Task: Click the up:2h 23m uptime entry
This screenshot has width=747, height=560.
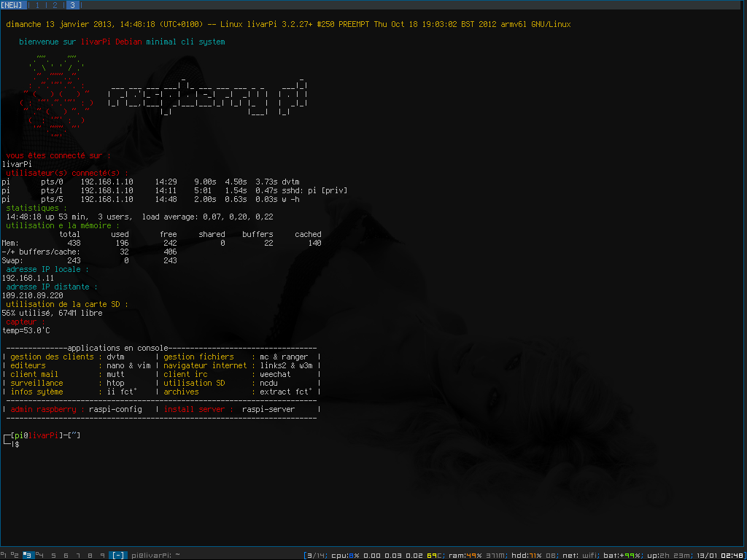Action: [x=669, y=555]
